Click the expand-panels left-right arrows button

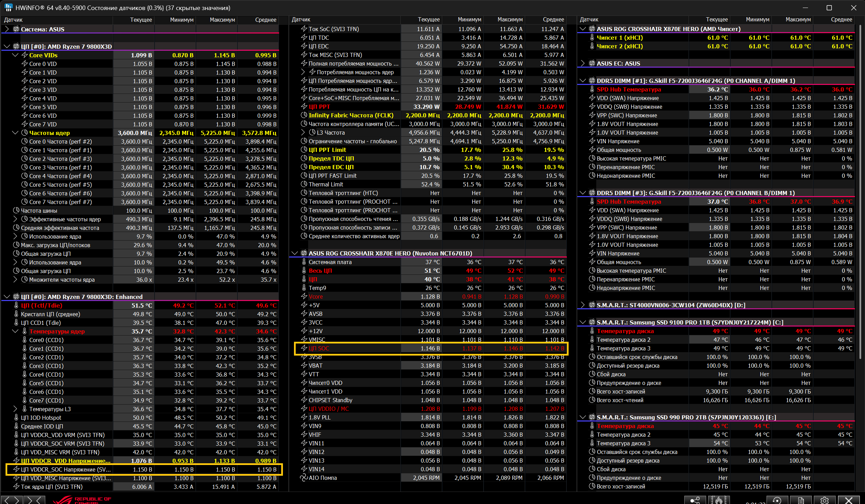(12, 500)
